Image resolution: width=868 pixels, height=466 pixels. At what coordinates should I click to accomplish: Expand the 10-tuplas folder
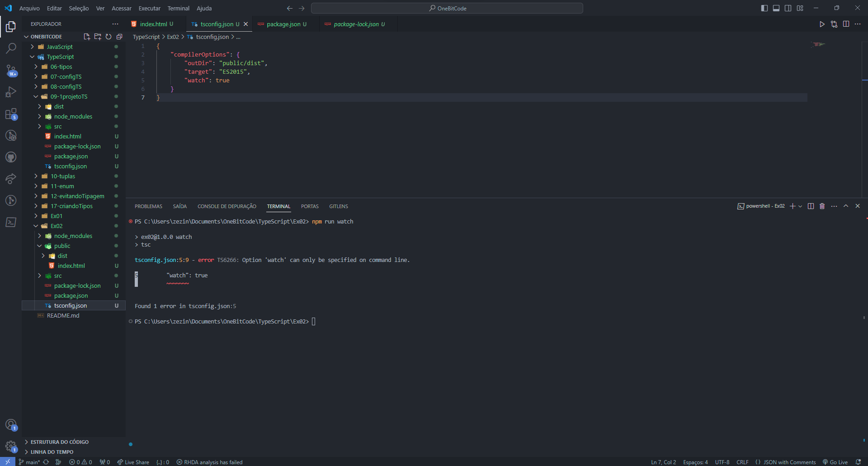click(63, 176)
